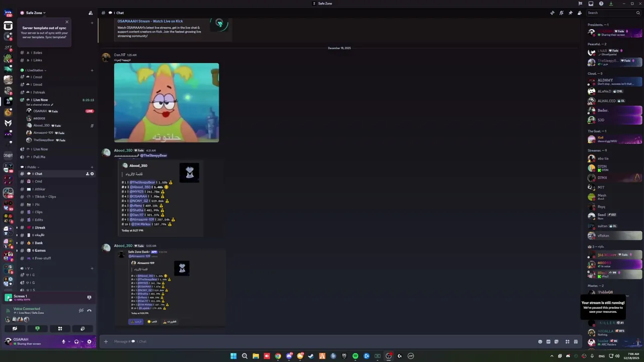Open Windows Start menu

pos(233,356)
